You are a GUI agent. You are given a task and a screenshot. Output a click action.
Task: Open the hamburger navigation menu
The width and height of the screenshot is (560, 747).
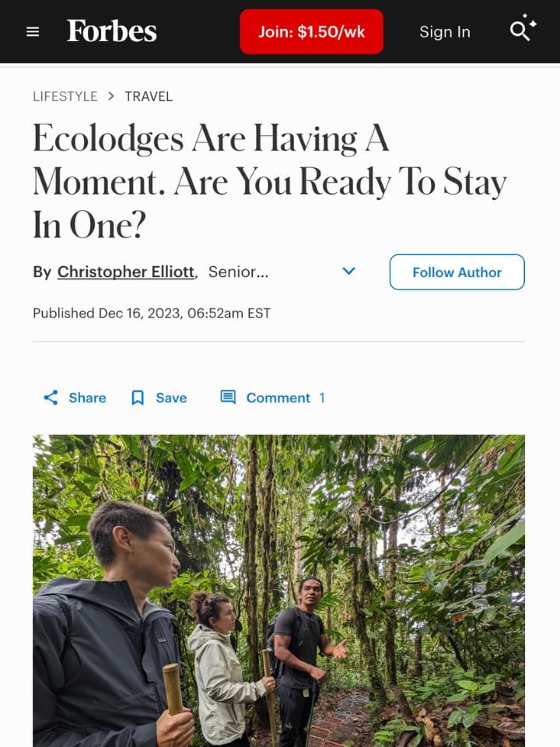pyautogui.click(x=32, y=31)
